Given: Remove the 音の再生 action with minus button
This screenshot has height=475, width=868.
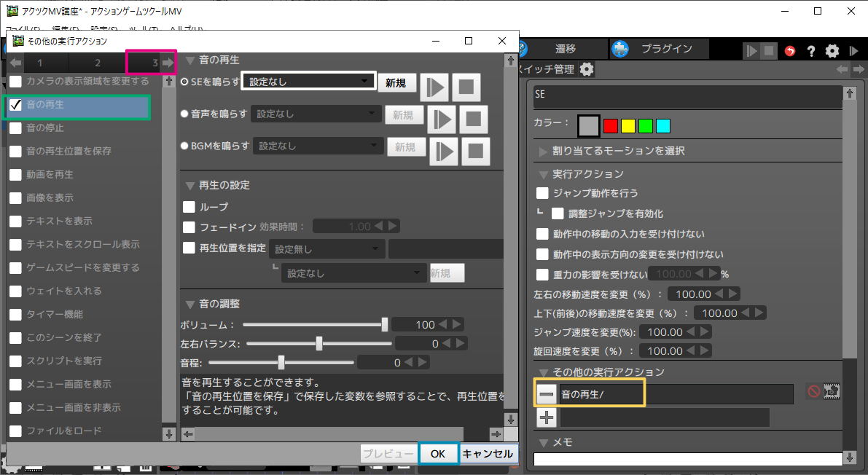Looking at the screenshot, I should [x=547, y=394].
